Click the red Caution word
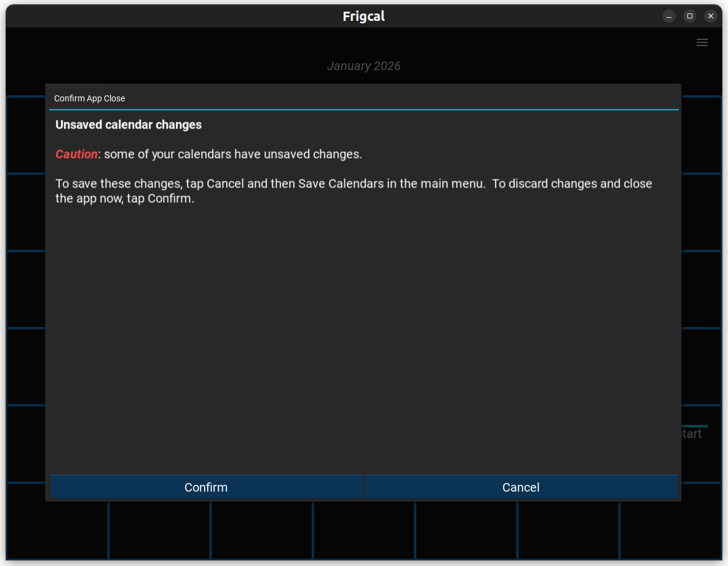The image size is (728, 566). [76, 154]
